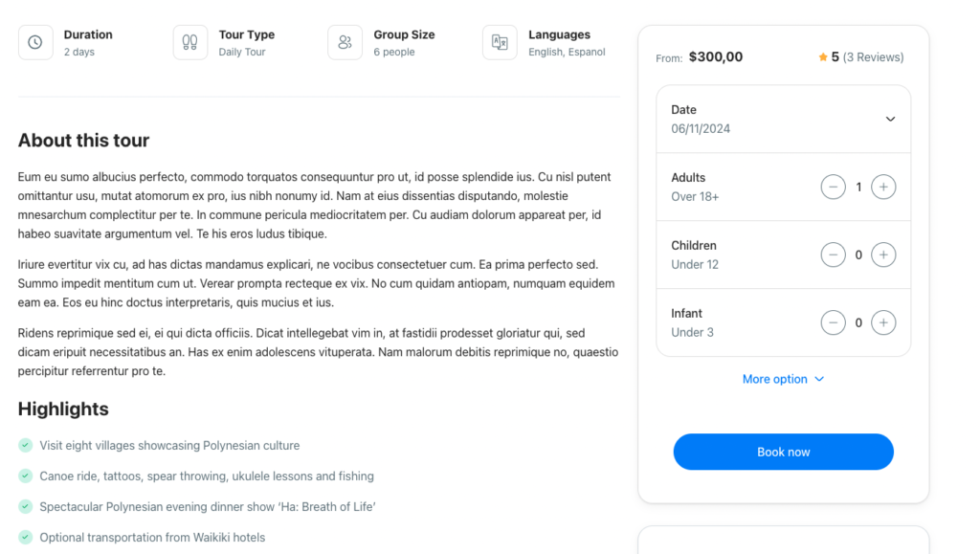Expand the Date dropdown chevron
Image resolution: width=980 pixels, height=554 pixels.
(x=890, y=120)
